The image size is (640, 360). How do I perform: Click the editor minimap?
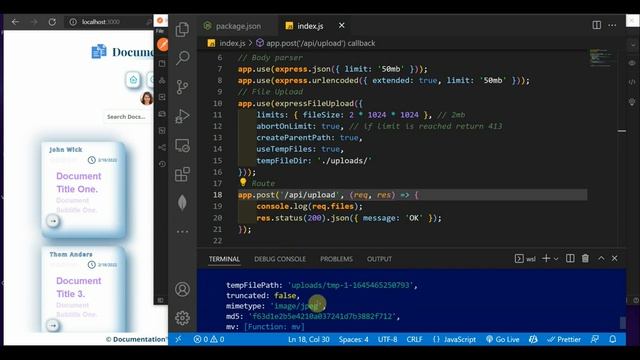pyautogui.click(x=602, y=58)
